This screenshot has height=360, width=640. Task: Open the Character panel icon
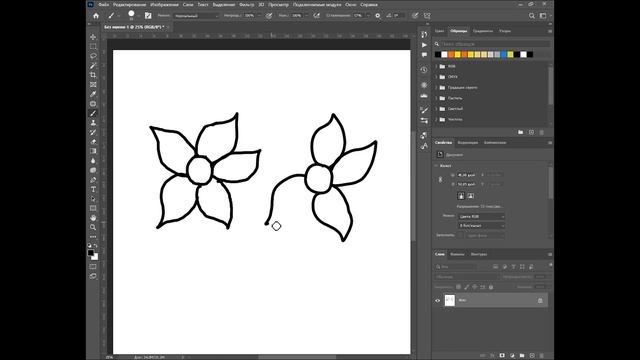click(424, 146)
